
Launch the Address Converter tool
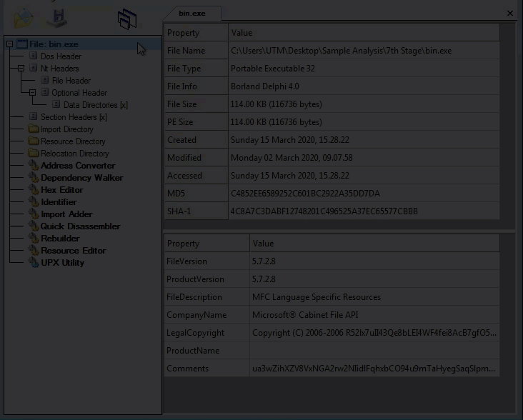78,166
